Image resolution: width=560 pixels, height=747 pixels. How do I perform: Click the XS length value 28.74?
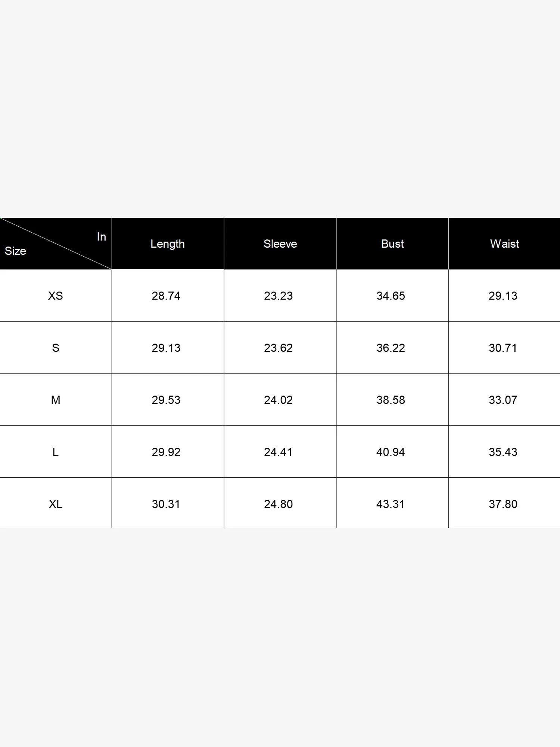pos(166,296)
